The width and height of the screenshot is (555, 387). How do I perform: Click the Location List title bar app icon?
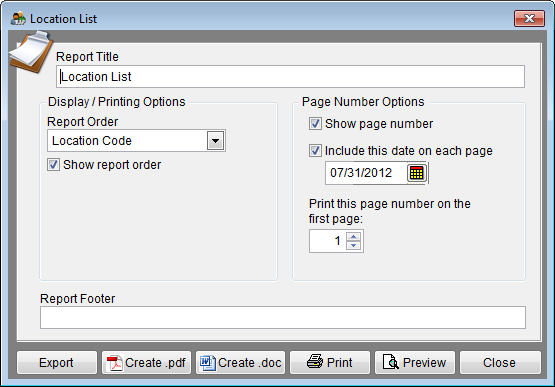click(x=18, y=18)
